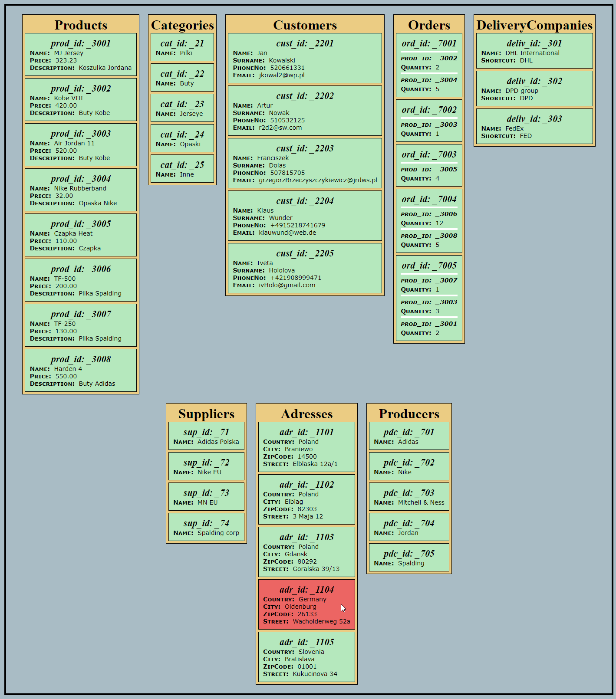Click producer _704 Jordan
Viewport: 616px width, 699px height.
coord(409,527)
